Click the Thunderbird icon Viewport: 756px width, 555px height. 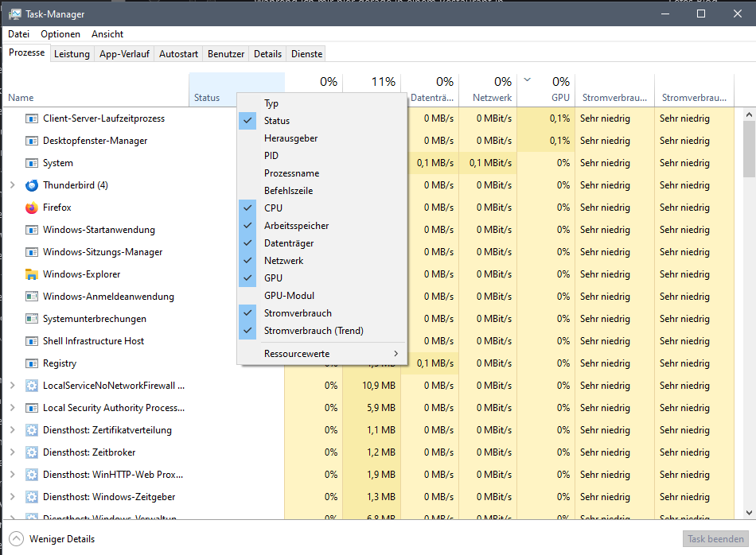[x=31, y=185]
